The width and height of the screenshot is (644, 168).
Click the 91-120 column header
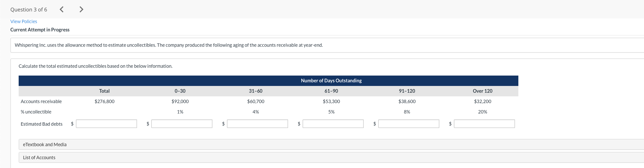point(407,91)
